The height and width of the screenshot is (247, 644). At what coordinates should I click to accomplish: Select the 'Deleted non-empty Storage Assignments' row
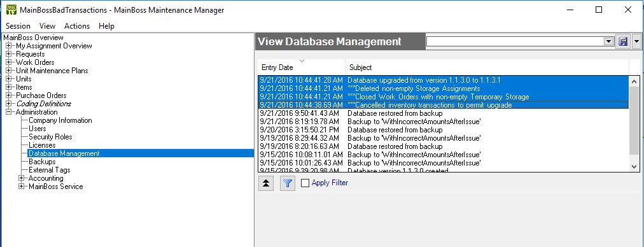coord(443,88)
